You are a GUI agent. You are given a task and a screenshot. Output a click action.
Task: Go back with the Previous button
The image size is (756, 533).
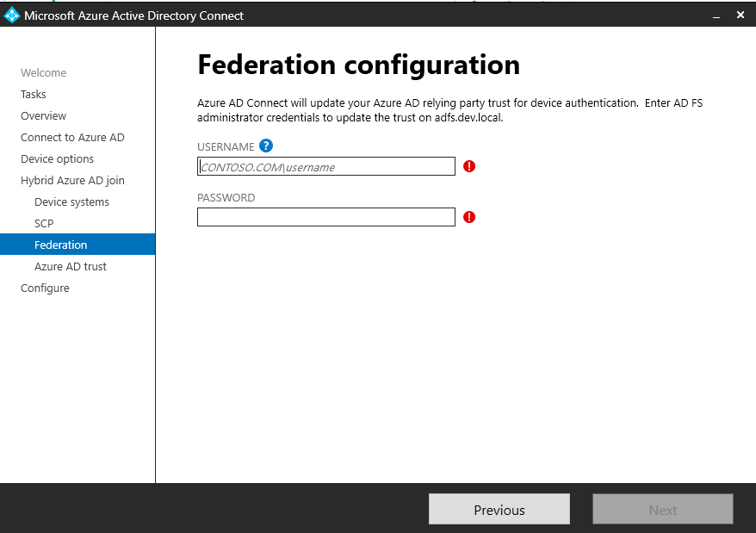[499, 510]
